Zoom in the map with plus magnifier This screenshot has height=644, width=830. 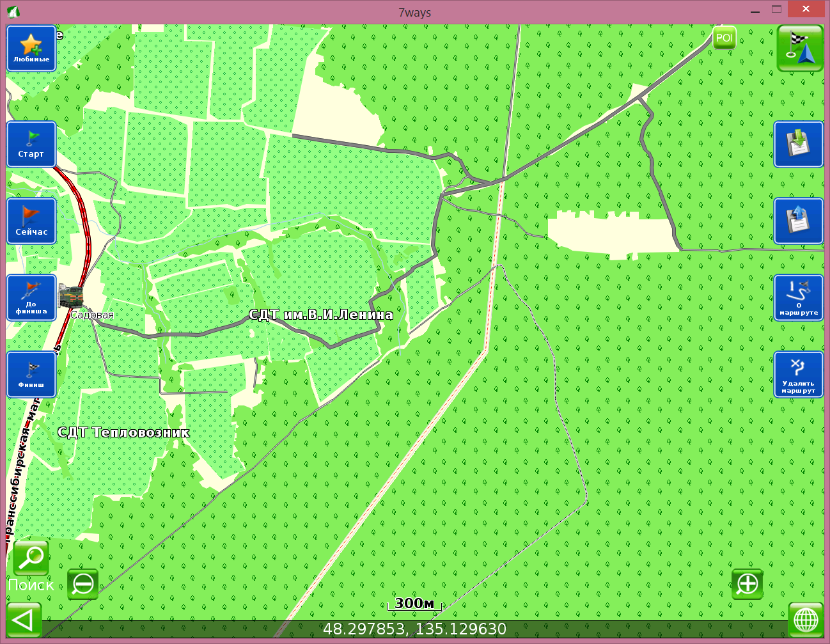[747, 584]
